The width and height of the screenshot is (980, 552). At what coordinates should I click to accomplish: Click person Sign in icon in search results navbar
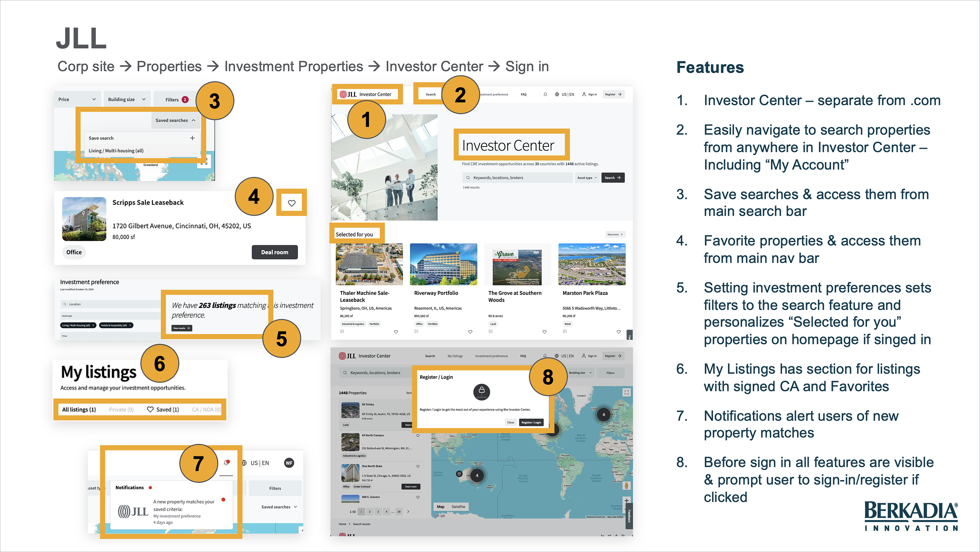tap(589, 356)
